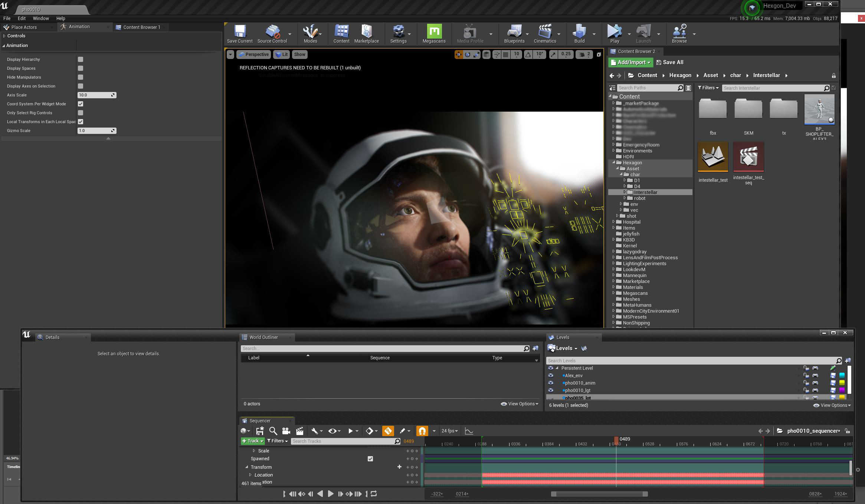This screenshot has width=865, height=504.
Task: Toggle Sequencer auto-key orange button
Action: [x=388, y=431]
